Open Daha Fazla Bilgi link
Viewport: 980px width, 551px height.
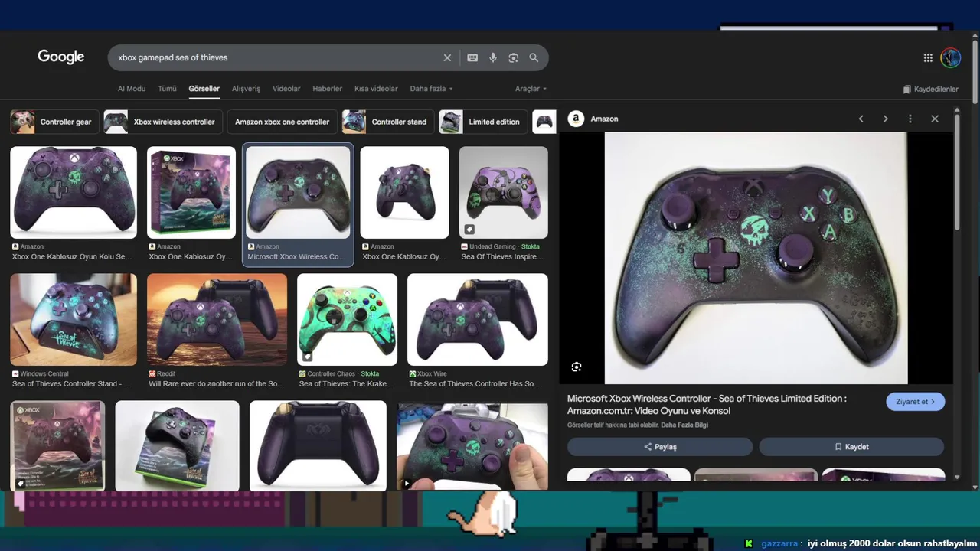pos(684,425)
